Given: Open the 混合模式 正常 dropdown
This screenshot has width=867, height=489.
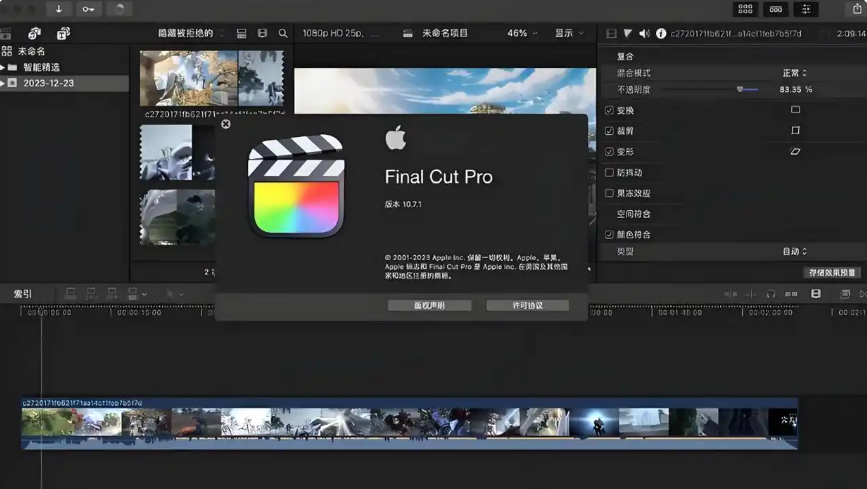Looking at the screenshot, I should point(794,73).
